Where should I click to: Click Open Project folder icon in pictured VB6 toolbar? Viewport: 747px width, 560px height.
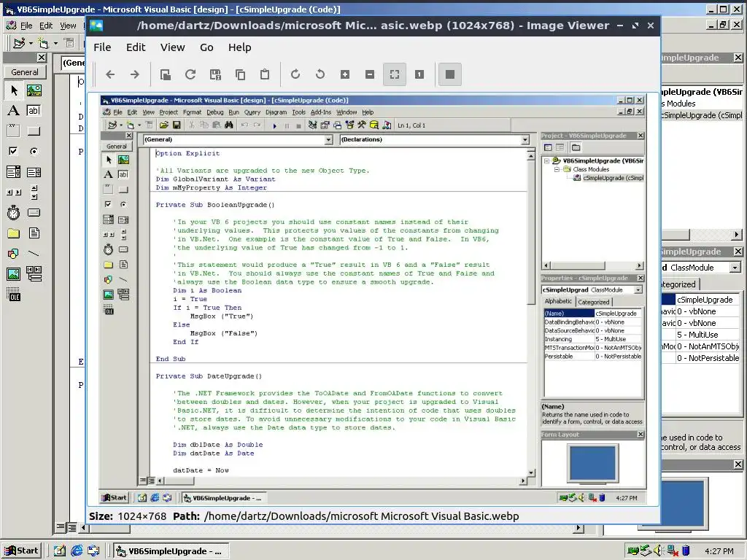pyautogui.click(x=164, y=125)
